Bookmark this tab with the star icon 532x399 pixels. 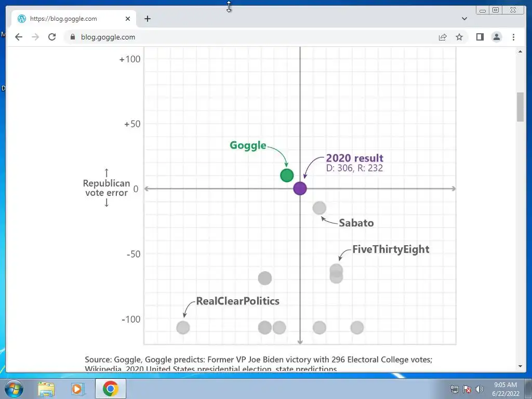[x=459, y=37]
